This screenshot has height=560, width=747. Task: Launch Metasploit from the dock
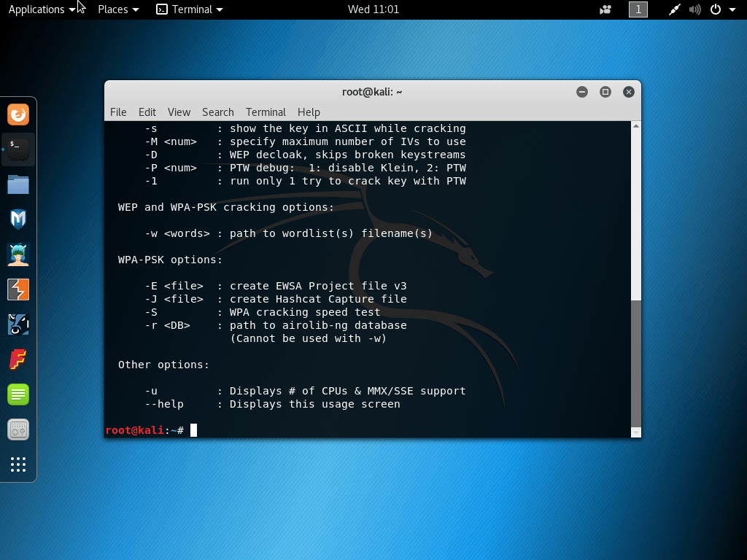[x=18, y=219]
